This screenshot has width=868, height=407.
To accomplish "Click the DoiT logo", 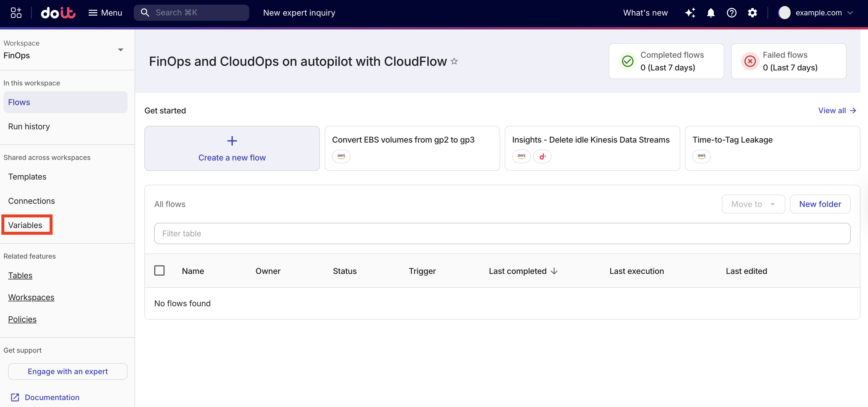I will [x=58, y=13].
